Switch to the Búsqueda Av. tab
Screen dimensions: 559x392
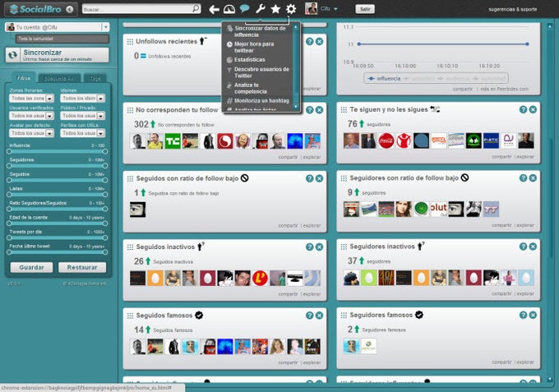[x=59, y=78]
